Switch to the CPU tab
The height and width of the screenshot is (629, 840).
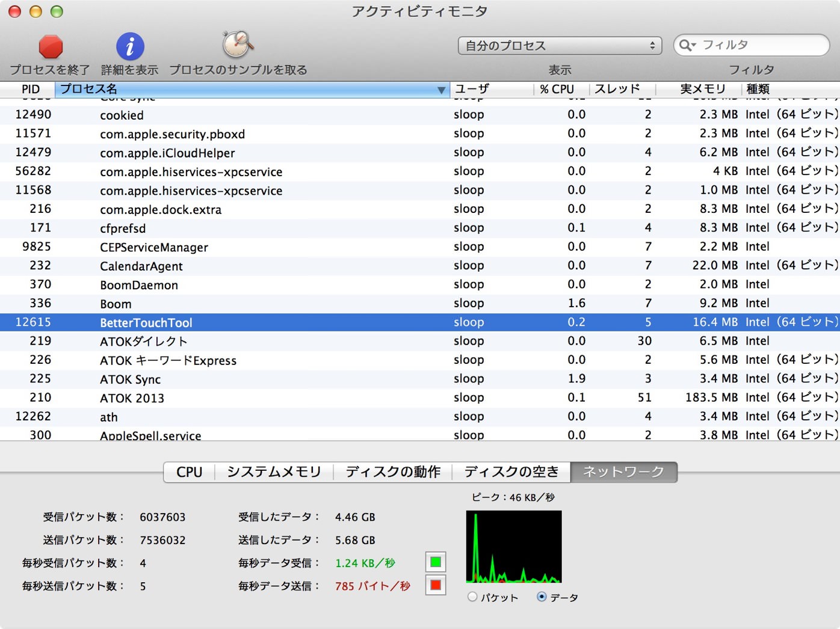189,472
